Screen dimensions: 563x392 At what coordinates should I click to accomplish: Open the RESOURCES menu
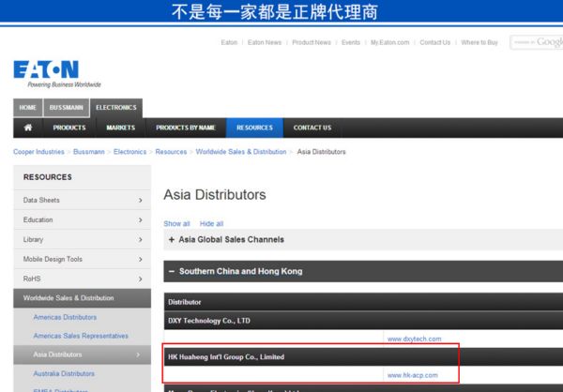pos(254,128)
